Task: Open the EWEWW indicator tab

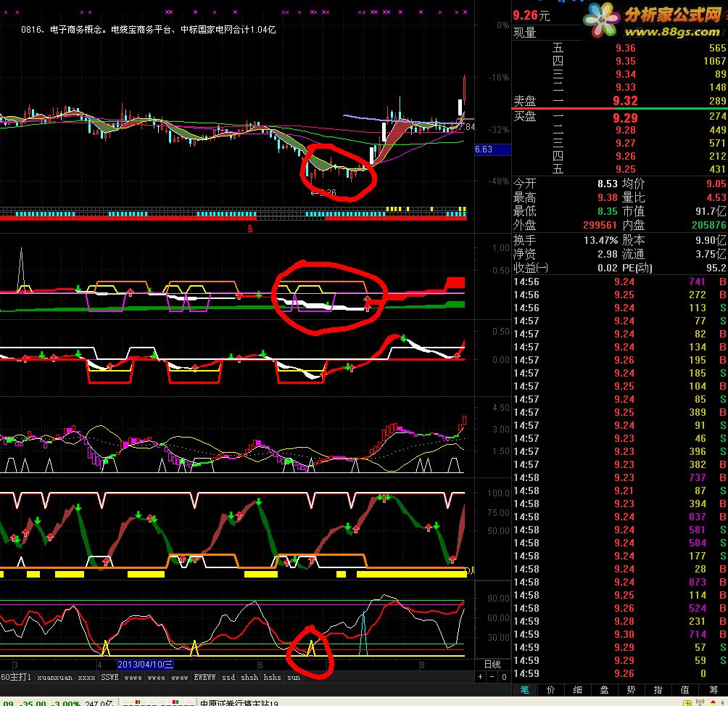Action: pos(204,677)
